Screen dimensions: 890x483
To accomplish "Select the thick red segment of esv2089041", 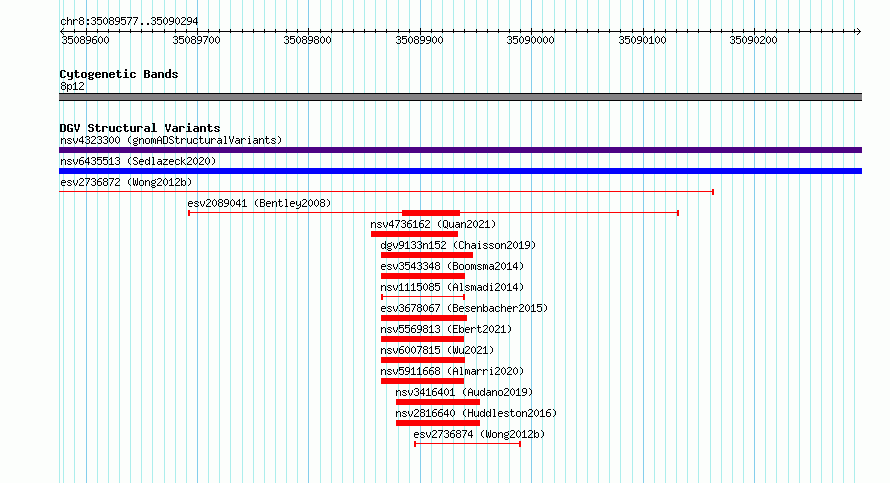I will [x=431, y=213].
